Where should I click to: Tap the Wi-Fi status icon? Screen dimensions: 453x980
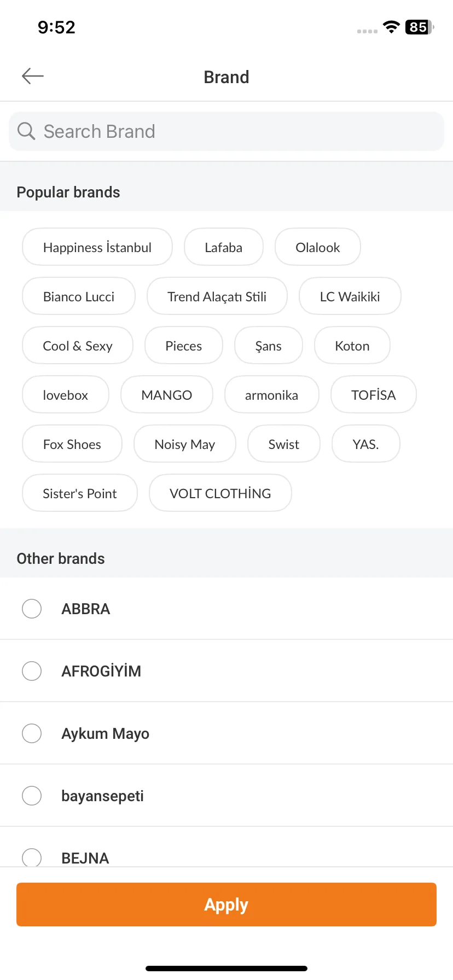tap(391, 27)
